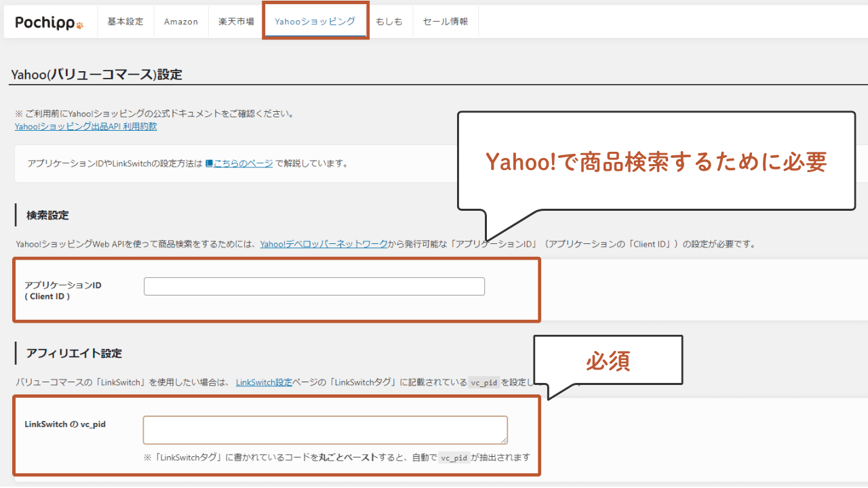
Task: Click the LinkSwitch の vc_pid label
Action: (65, 424)
